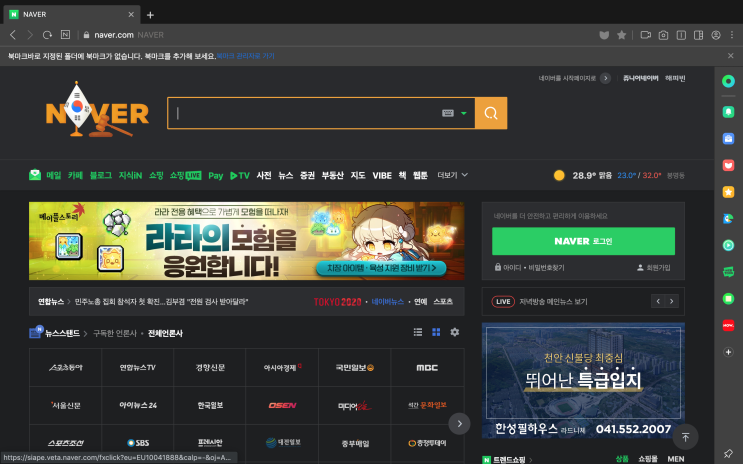This screenshot has height=464, width=743.
Task: Open 쥬니어네이버 link at top
Action: (640, 78)
